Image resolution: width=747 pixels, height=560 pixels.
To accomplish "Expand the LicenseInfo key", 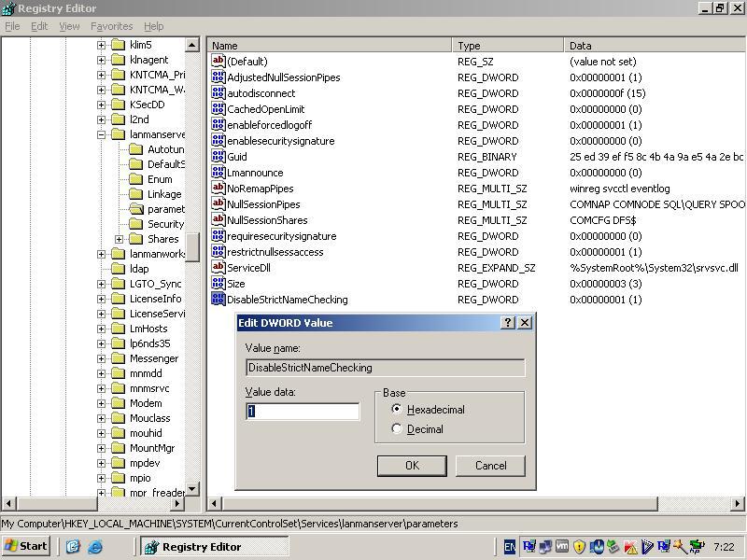I will pos(101,299).
